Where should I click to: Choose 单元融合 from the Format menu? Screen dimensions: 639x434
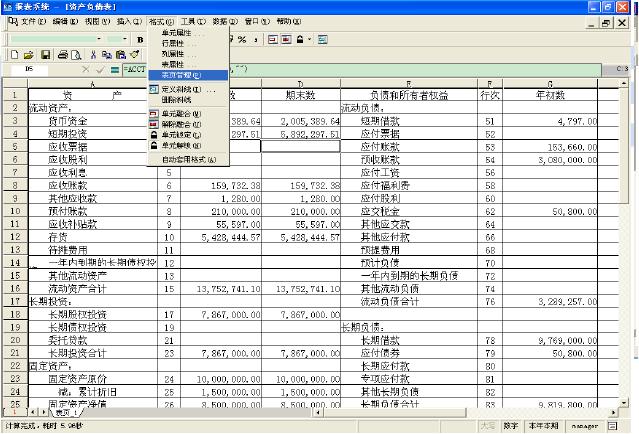click(x=188, y=114)
